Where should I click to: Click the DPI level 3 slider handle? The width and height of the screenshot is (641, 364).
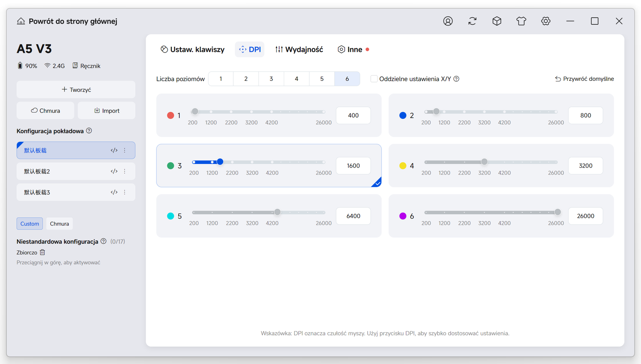tap(220, 162)
